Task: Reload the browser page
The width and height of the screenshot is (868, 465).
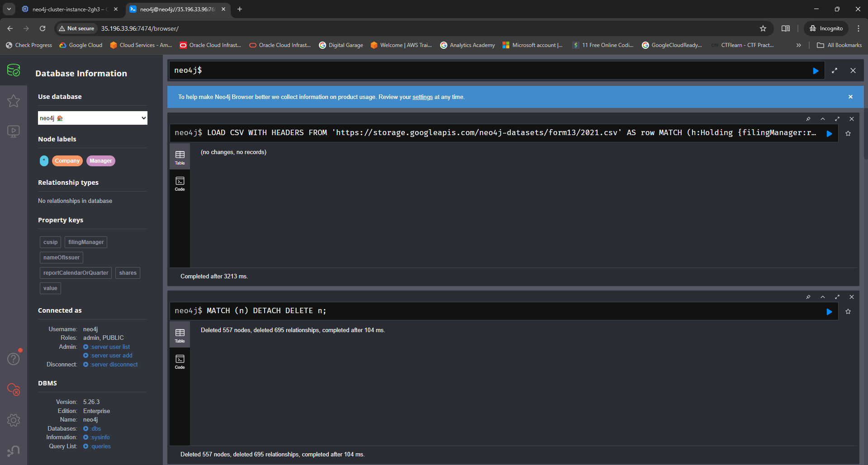Action: click(x=43, y=28)
